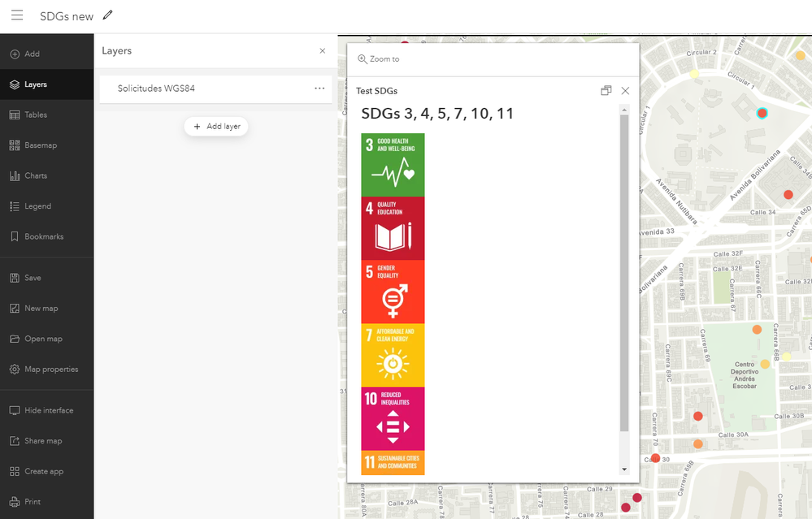Click the Affordable Clean Energy SDG 7 image

(393, 356)
